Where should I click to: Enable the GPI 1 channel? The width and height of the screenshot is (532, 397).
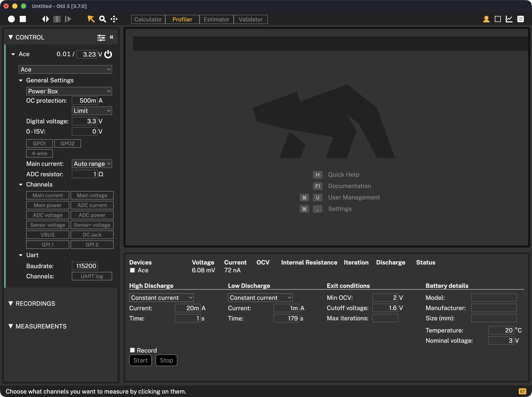48,244
